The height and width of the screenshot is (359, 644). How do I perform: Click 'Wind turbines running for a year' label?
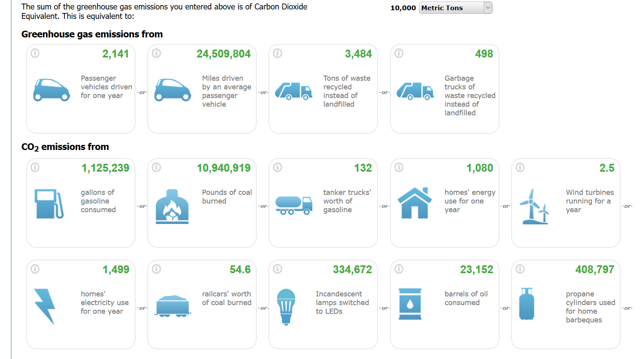[590, 201]
